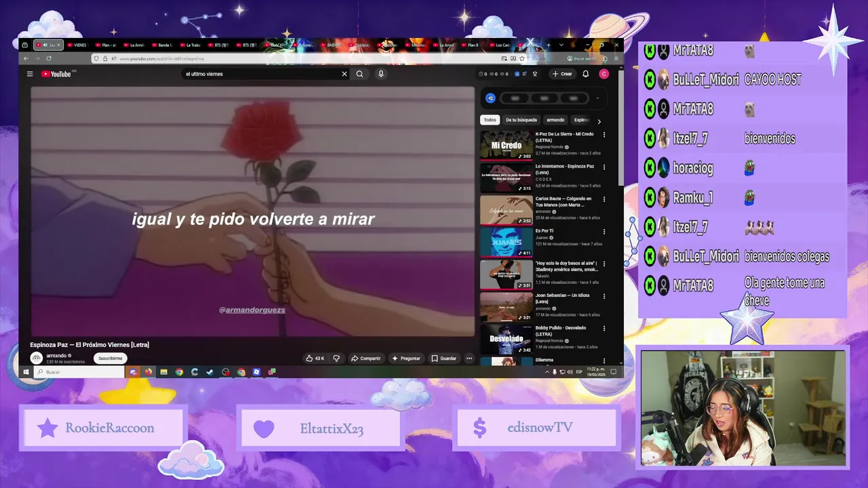Show more filter chips with right arrow

click(599, 121)
